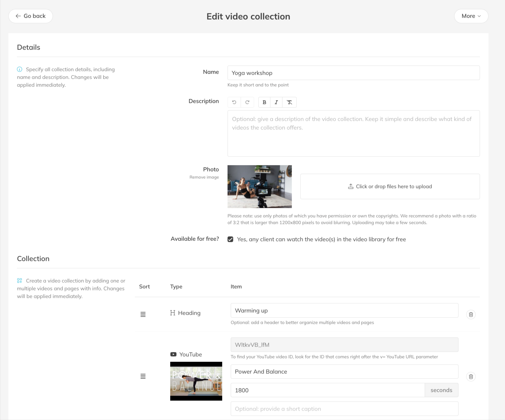Image resolution: width=505 pixels, height=420 pixels.
Task: Click the Go back button
Action: pos(31,16)
